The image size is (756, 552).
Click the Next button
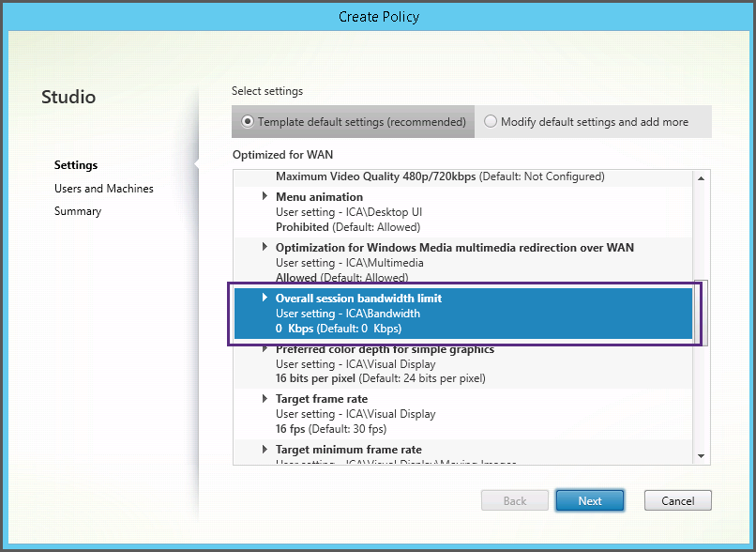[x=590, y=501]
